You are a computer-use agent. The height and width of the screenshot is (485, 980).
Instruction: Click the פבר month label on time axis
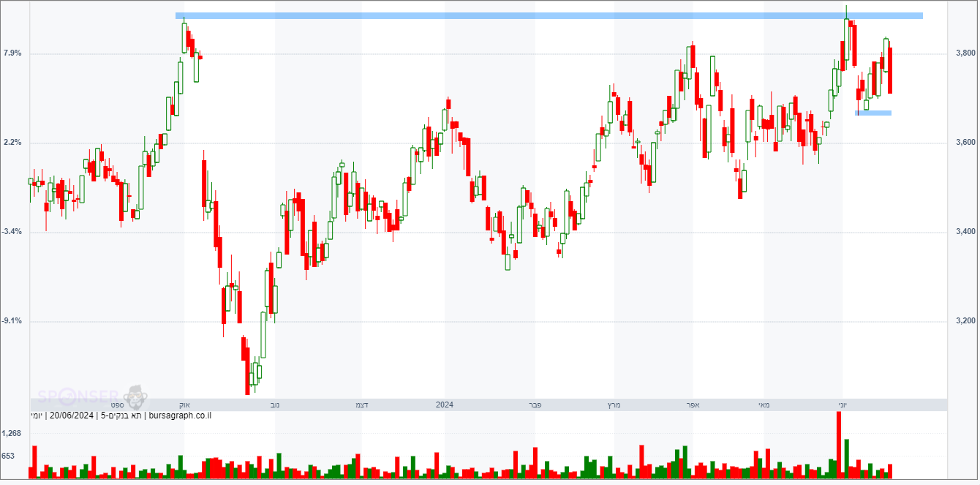pyautogui.click(x=535, y=405)
